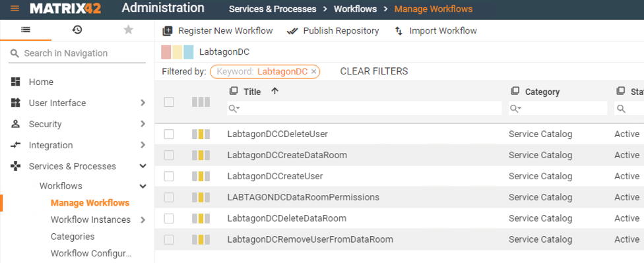Click Services & Processes breadcrumb
Image resolution: width=644 pixels, height=263 pixels.
pos(273,9)
